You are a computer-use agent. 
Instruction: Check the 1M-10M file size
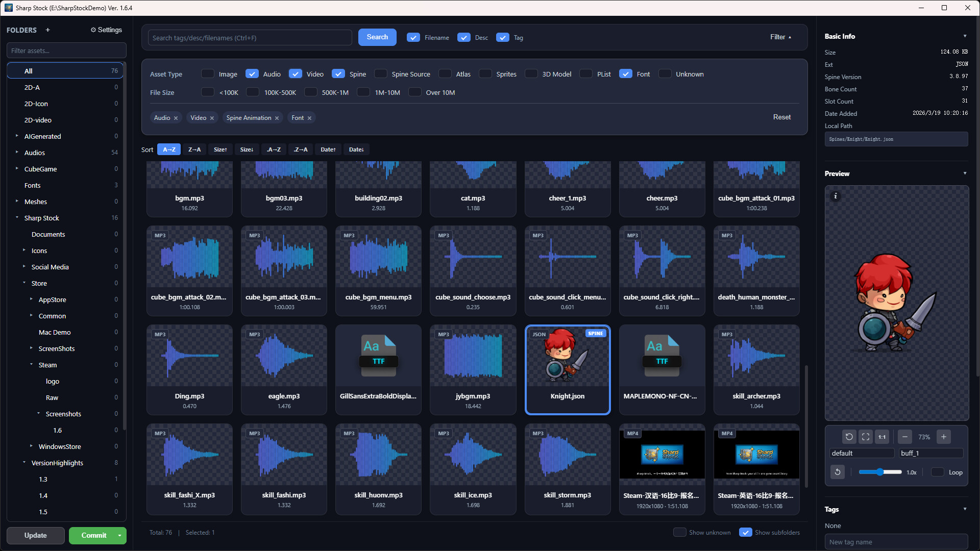(x=363, y=92)
